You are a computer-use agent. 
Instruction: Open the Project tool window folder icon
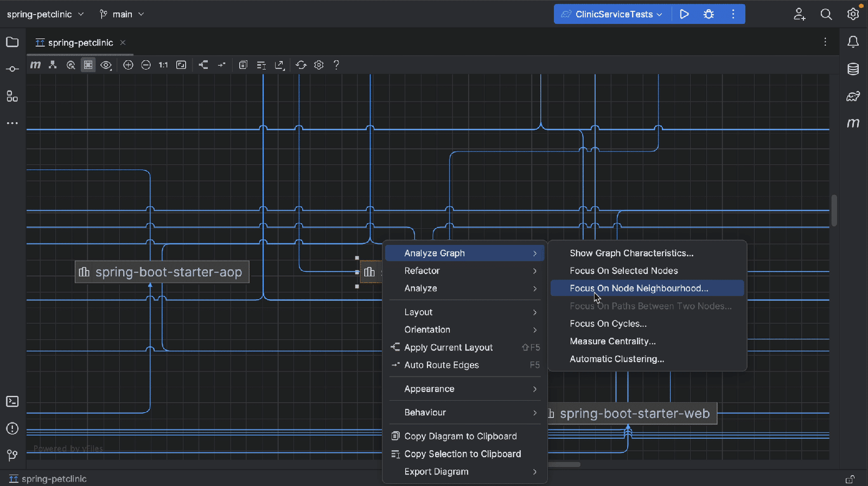click(x=12, y=42)
